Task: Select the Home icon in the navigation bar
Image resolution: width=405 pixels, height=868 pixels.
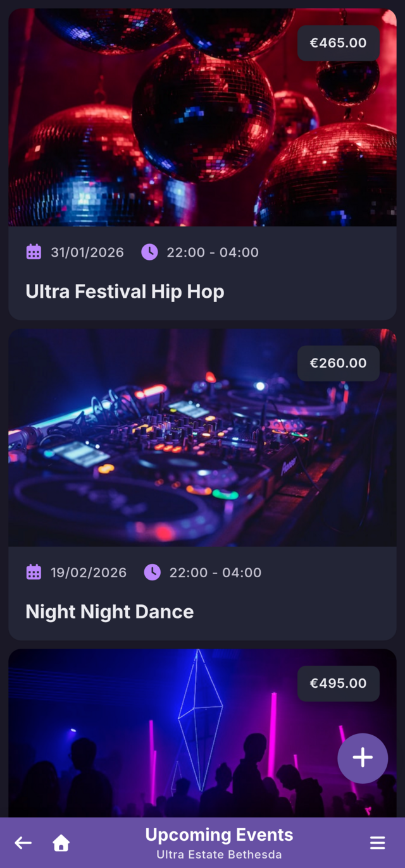Action: pos(61,843)
